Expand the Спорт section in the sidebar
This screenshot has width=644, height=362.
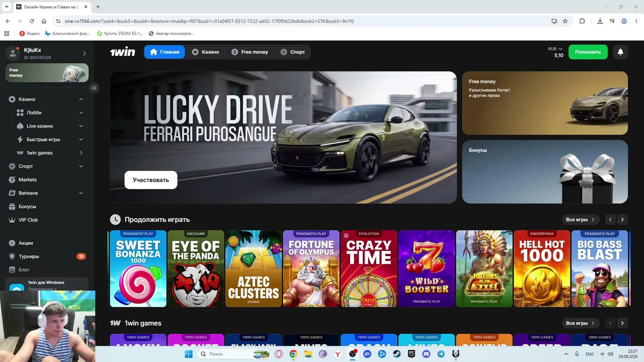81,166
